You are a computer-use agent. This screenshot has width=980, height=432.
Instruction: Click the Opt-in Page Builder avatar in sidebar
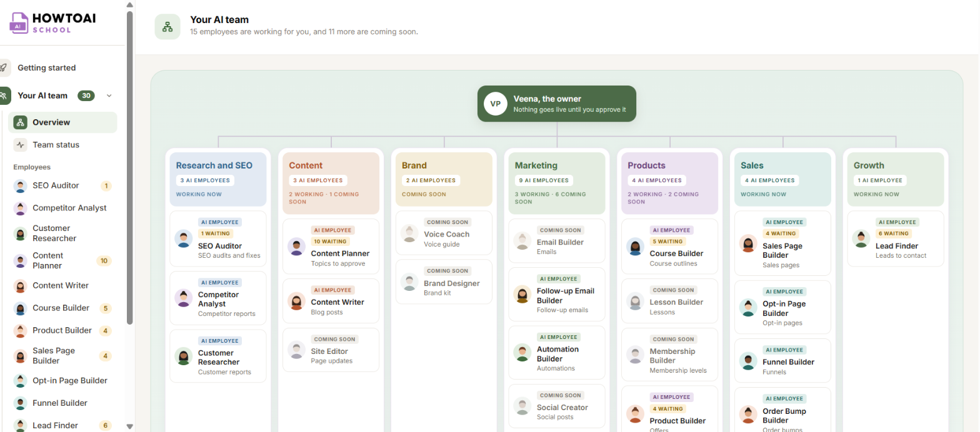tap(21, 380)
